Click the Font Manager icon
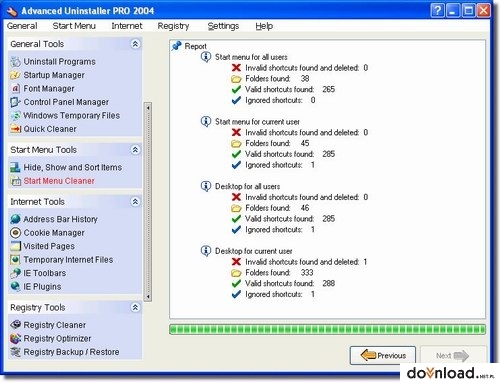Screen dimensions: 500x382 pyautogui.click(x=15, y=88)
